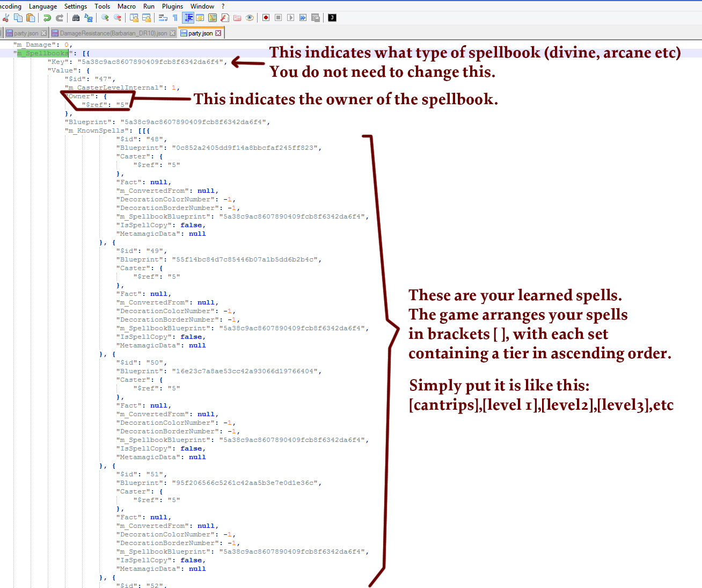Click the Cut scissors icon
Image resolution: width=702 pixels, height=588 pixels.
[x=5, y=18]
